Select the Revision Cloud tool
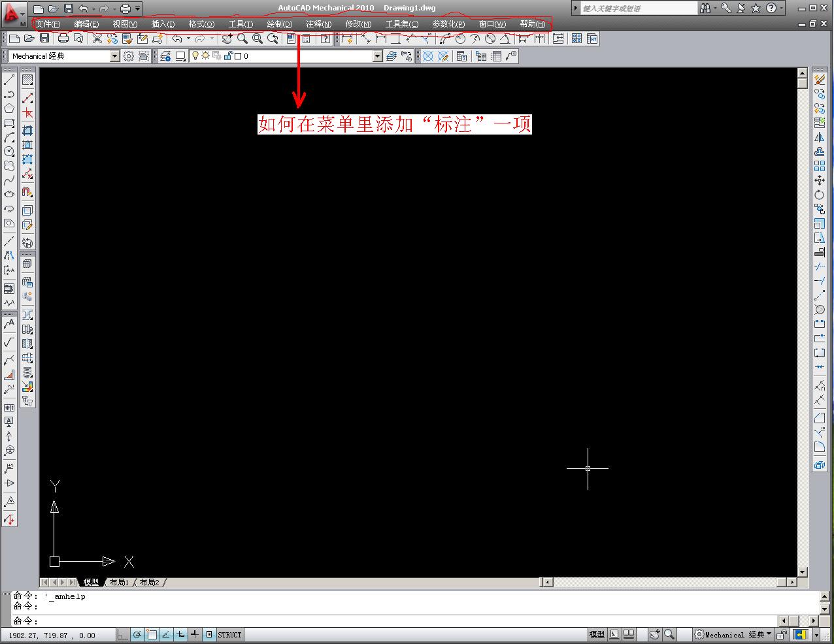 (x=9, y=166)
